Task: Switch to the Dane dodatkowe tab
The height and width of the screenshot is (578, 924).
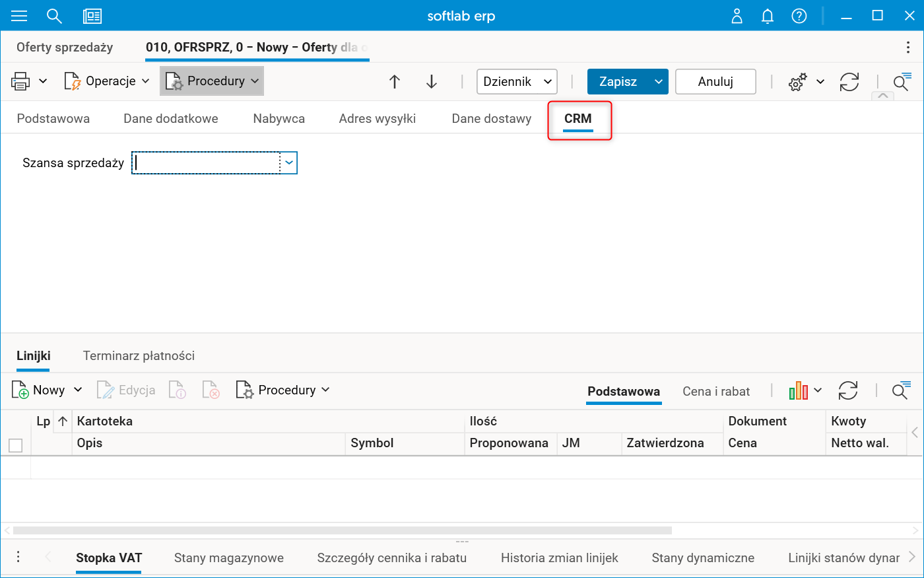Action: (x=171, y=119)
